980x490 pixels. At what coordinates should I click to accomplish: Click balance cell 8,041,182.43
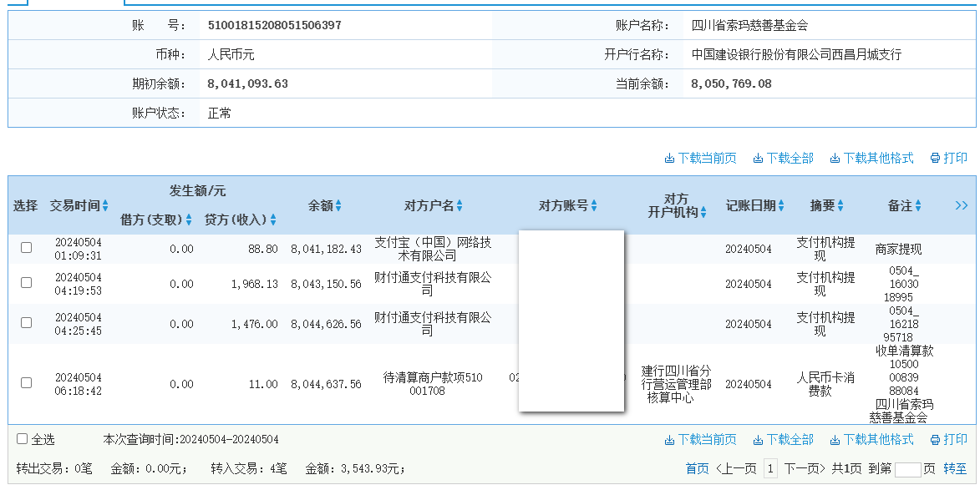point(326,249)
